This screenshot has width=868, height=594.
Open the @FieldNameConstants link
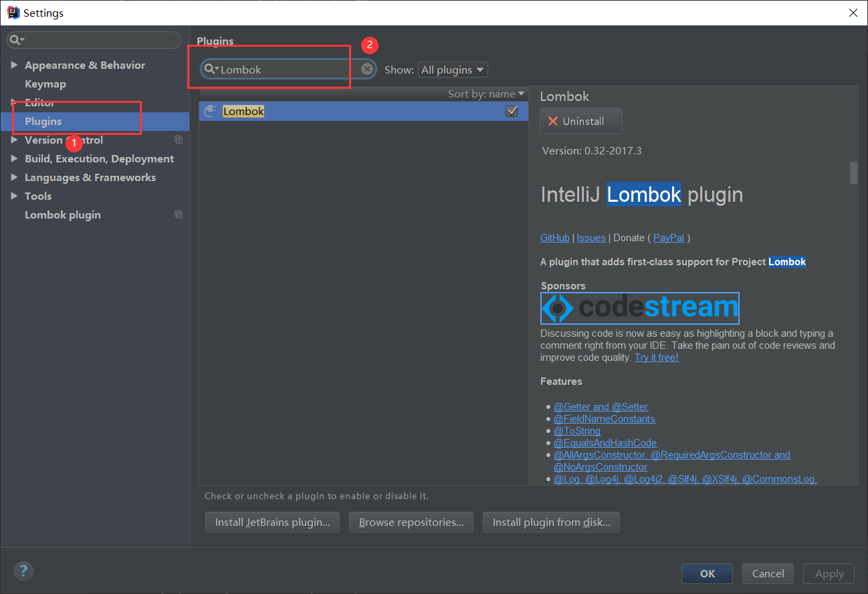[605, 419]
